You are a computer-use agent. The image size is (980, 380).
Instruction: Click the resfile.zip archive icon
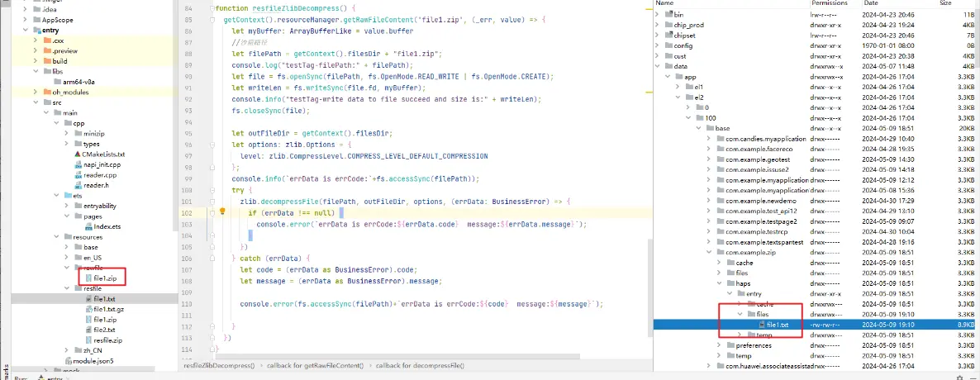88,340
